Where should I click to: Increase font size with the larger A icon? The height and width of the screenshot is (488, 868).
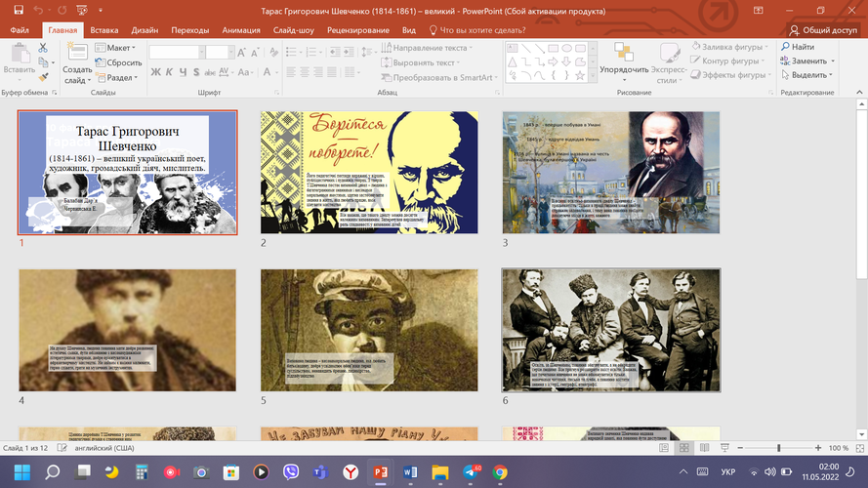tap(241, 53)
